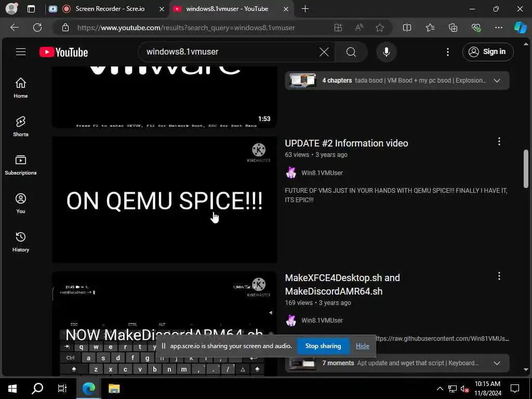Open the network tray icon

click(453, 389)
